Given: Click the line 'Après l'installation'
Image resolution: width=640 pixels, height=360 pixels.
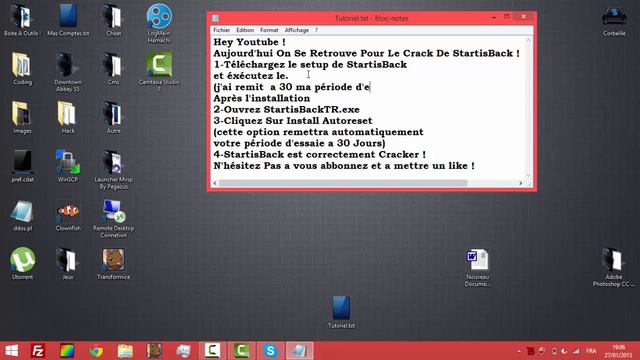Looking at the screenshot, I should click(262, 98).
